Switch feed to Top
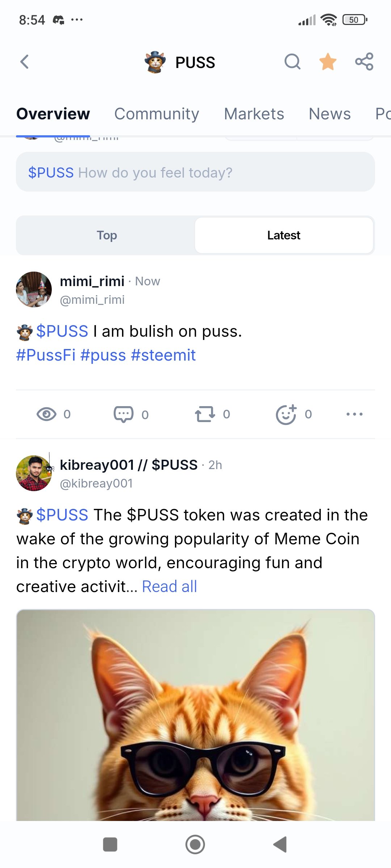The height and width of the screenshot is (868, 391). pos(106,235)
